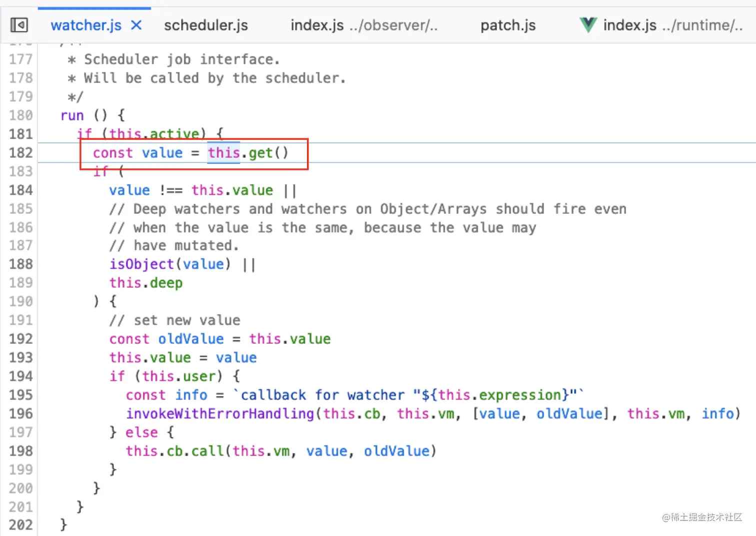Click the 'Scheduler job interface.' comment
This screenshot has width=756, height=536.
click(x=182, y=59)
